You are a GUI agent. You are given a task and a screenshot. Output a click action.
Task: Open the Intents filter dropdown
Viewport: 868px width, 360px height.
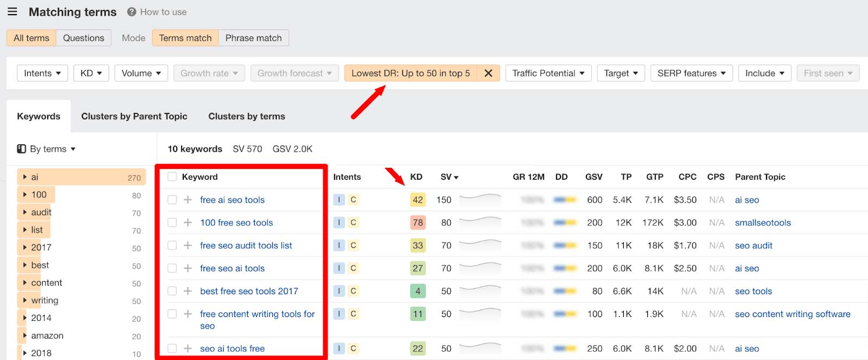pyautogui.click(x=43, y=73)
